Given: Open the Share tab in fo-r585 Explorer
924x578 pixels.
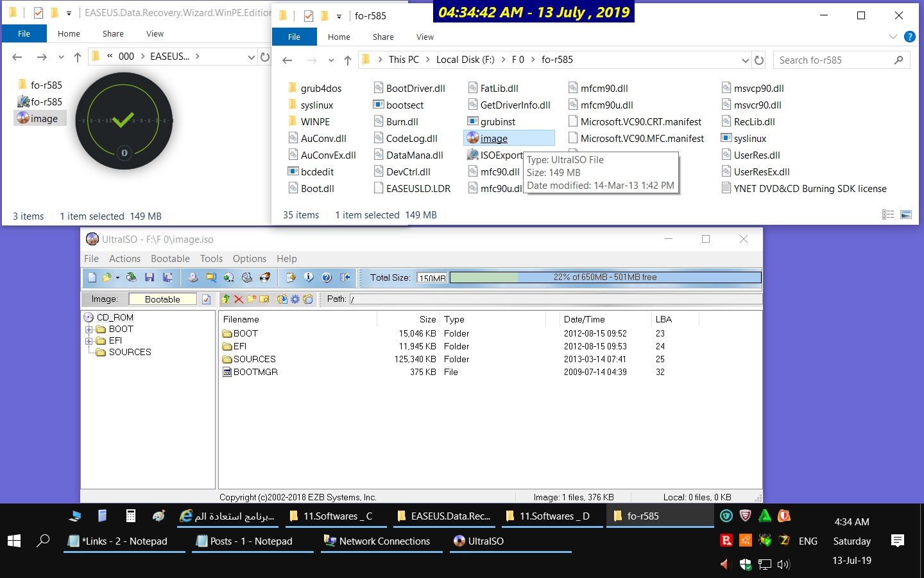Looking at the screenshot, I should point(383,37).
